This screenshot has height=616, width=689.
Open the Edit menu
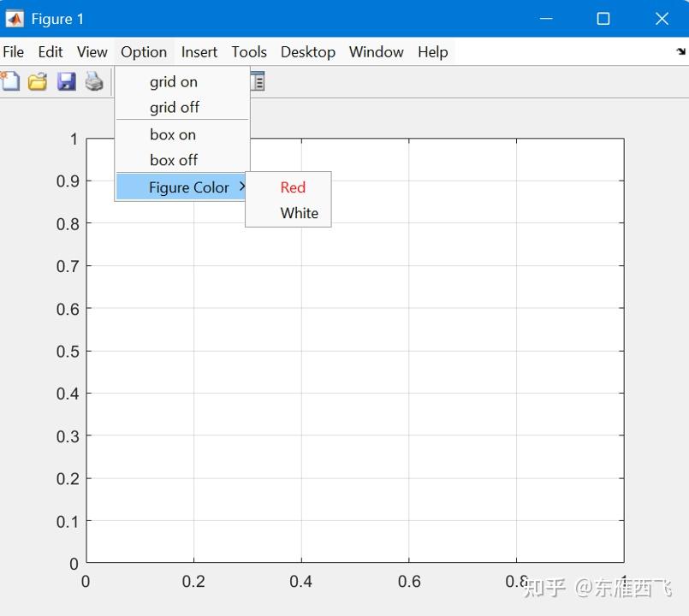coord(50,52)
